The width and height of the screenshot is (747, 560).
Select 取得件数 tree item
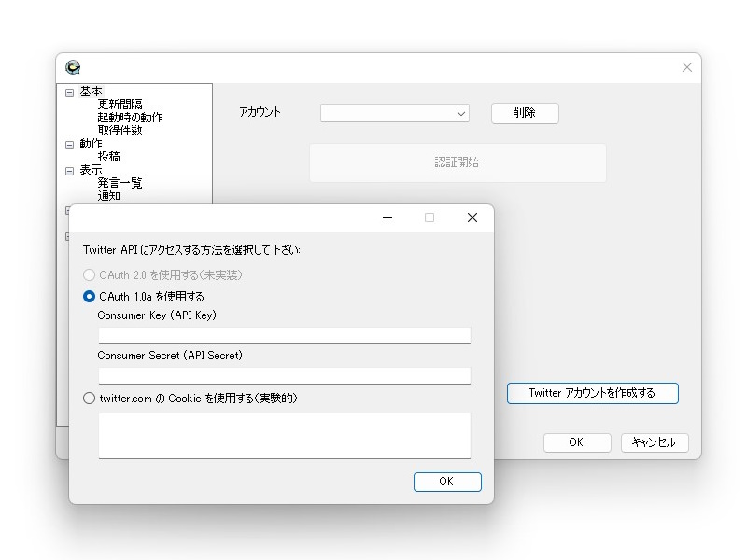point(120,130)
